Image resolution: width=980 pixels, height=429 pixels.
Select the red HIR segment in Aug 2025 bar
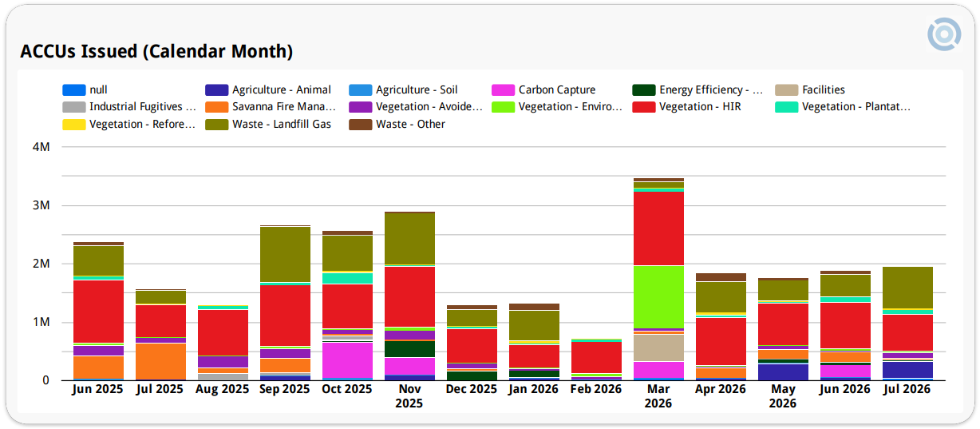223,332
